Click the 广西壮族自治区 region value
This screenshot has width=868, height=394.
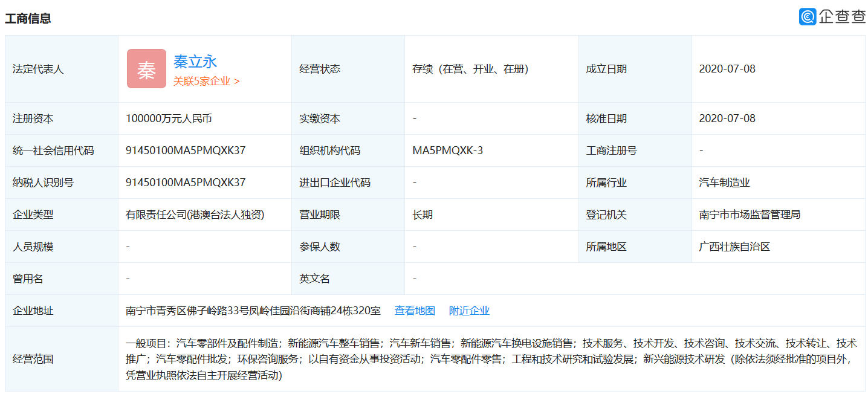point(734,247)
